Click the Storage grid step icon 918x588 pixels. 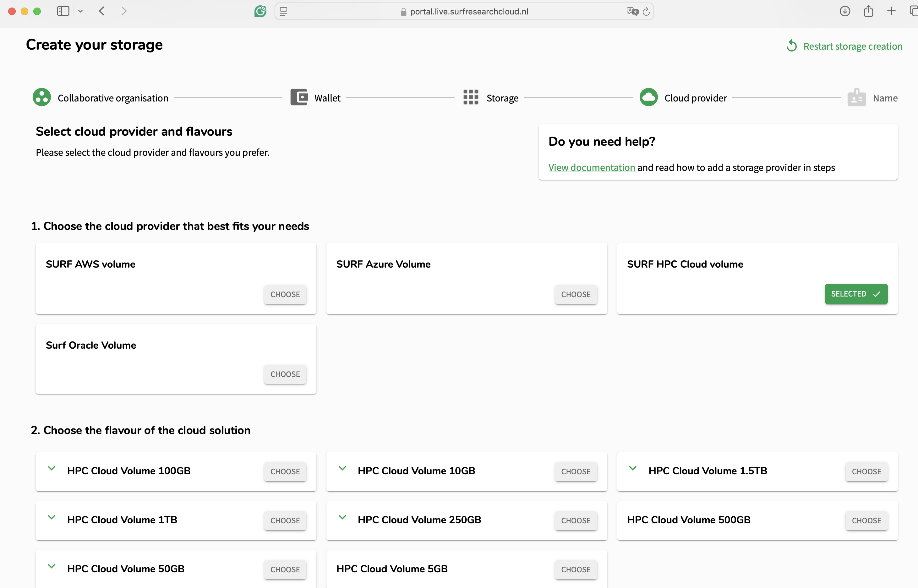(471, 97)
